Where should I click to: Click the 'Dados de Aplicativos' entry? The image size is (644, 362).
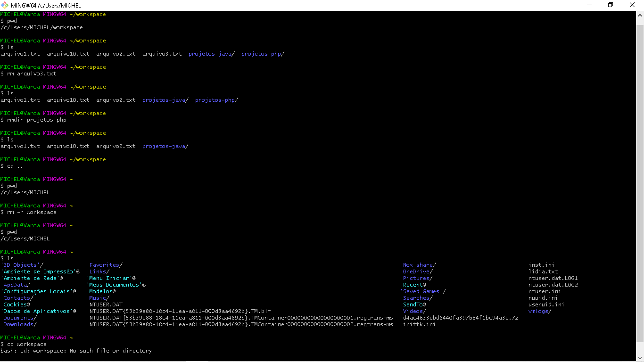[x=38, y=311]
